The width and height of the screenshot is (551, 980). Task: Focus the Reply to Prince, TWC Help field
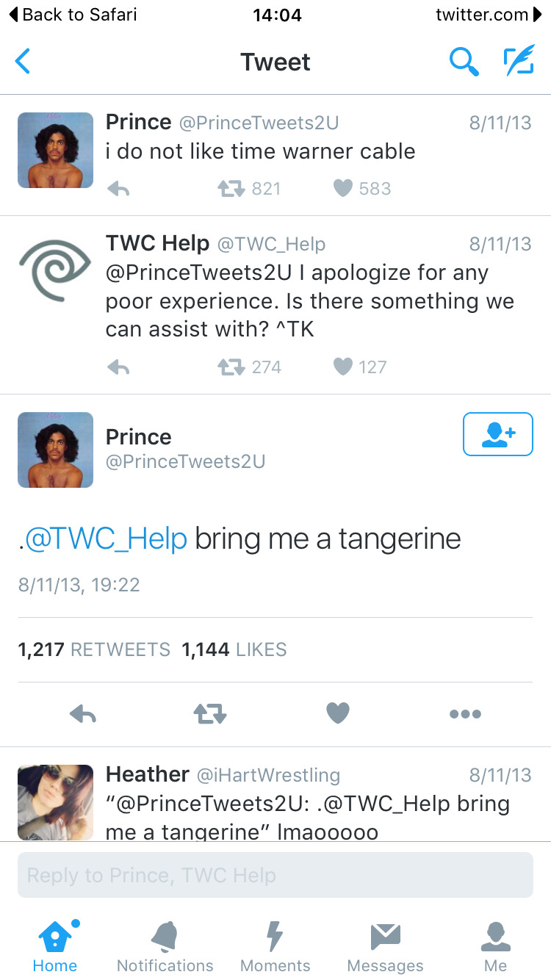click(x=275, y=875)
